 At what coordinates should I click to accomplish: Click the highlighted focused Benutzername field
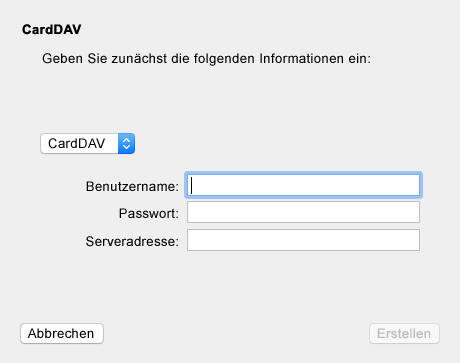(303, 185)
